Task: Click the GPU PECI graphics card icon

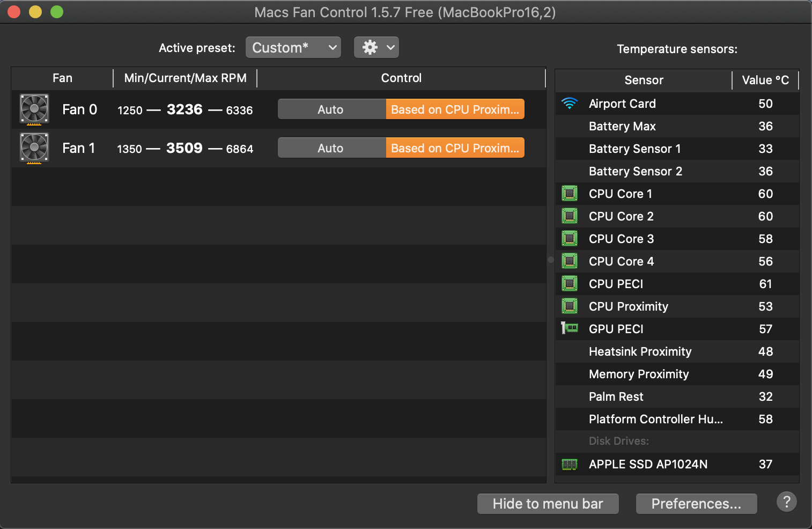Action: [570, 328]
